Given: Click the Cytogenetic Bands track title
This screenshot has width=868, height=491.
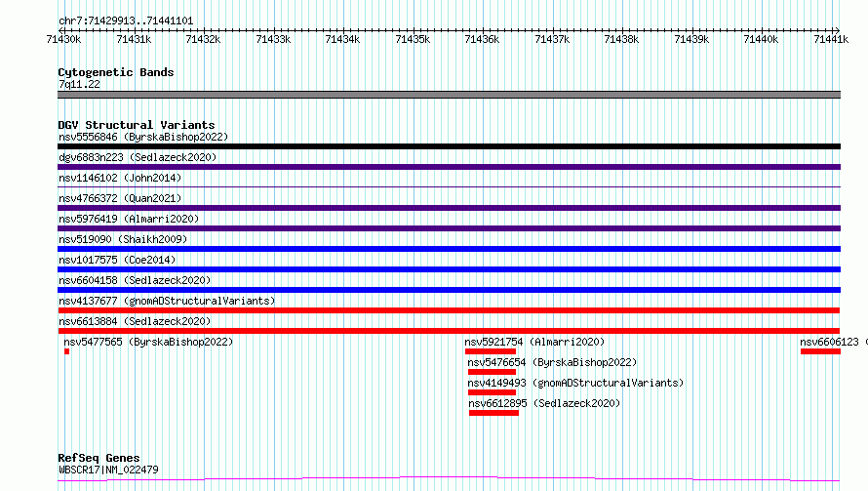Looking at the screenshot, I should tap(116, 72).
